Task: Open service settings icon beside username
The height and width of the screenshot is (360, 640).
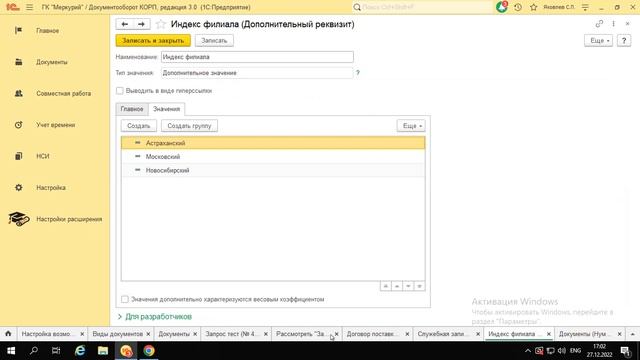Action: coord(585,7)
